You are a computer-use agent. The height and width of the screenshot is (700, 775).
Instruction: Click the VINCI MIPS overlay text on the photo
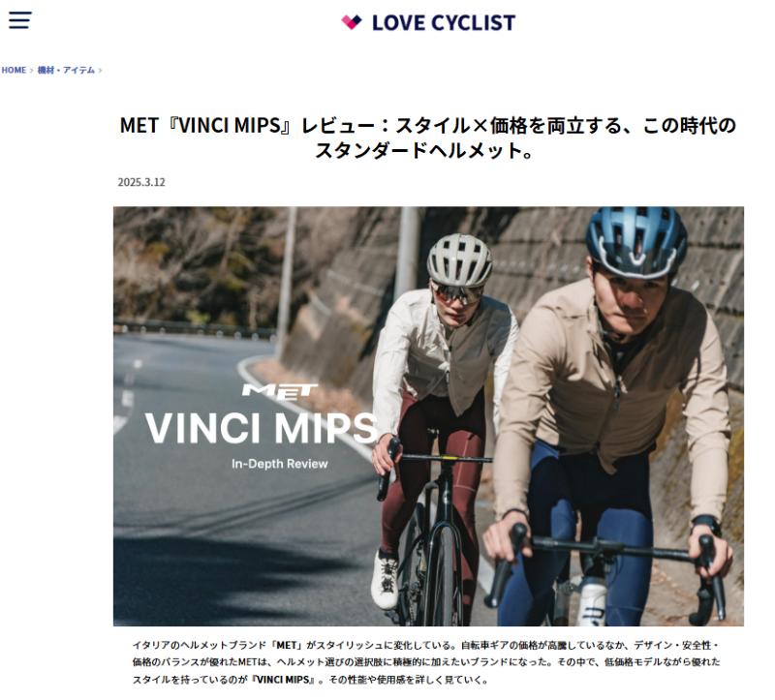coord(262,428)
